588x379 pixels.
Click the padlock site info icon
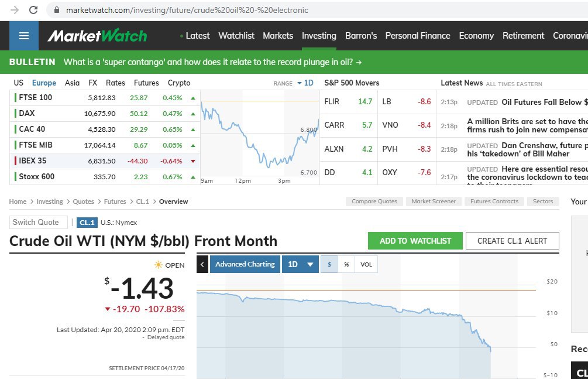pos(57,10)
